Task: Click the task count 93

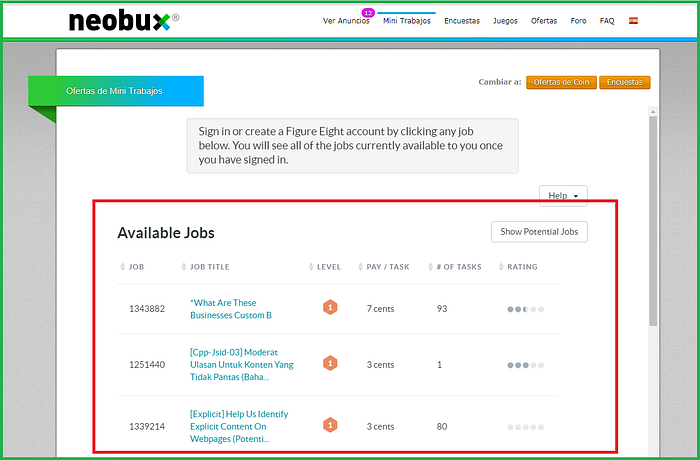Action: pos(442,309)
